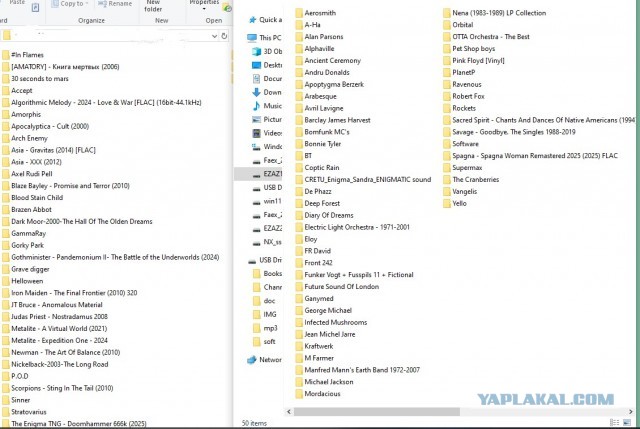Click the address bar in left window
640x429 pixels.
[x=110, y=36]
